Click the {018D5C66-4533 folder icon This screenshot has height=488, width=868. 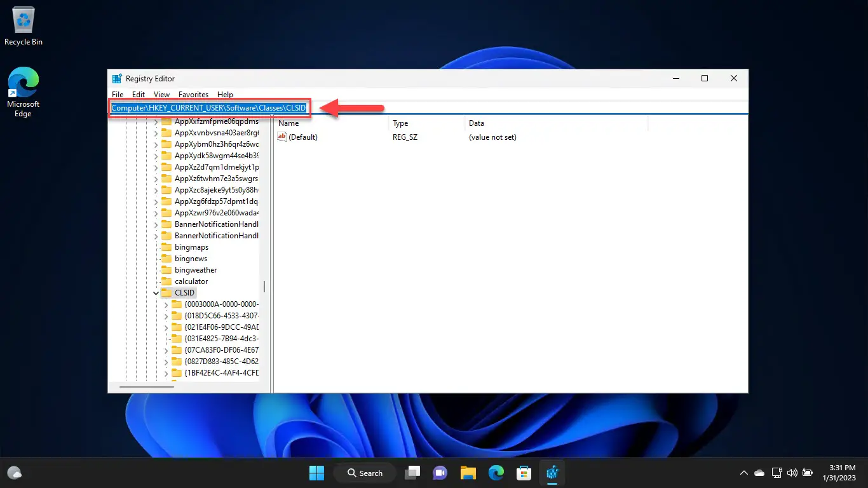click(x=177, y=316)
